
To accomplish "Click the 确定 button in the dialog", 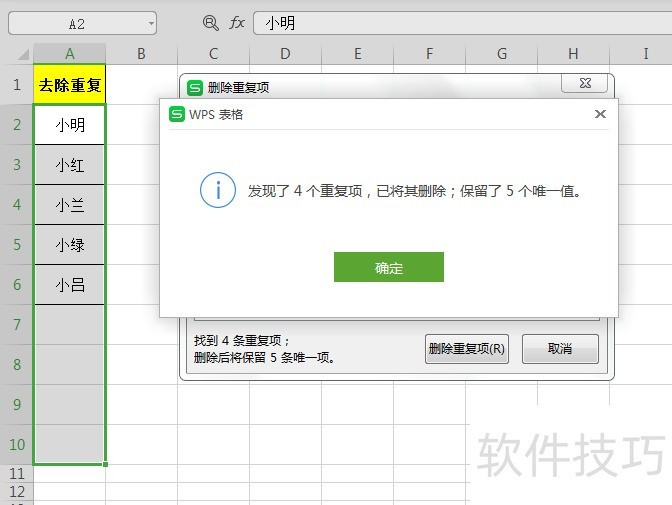I will click(388, 267).
